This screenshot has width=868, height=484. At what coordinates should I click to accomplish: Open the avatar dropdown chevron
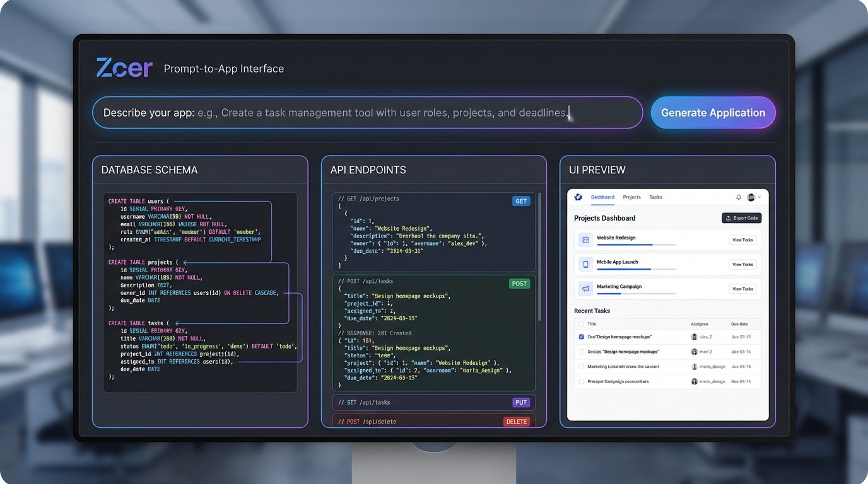pos(759,197)
